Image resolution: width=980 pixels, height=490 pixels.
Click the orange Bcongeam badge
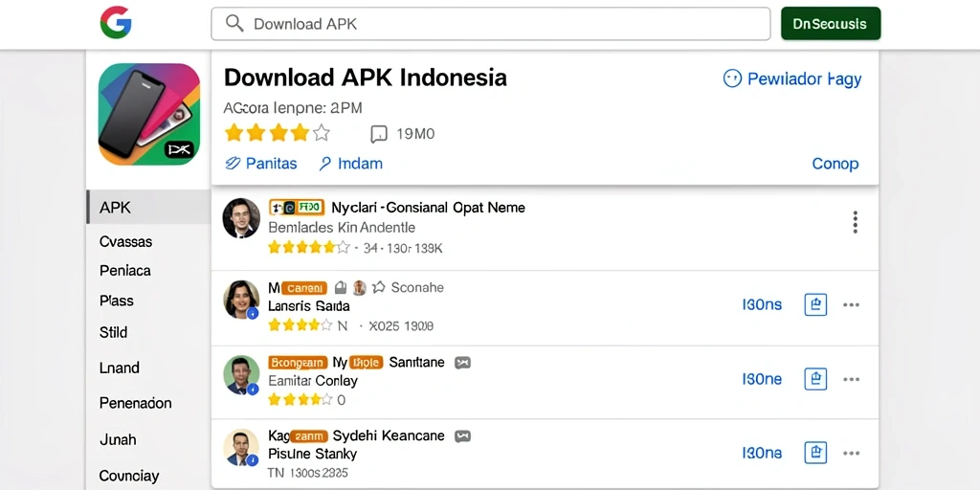tap(299, 363)
